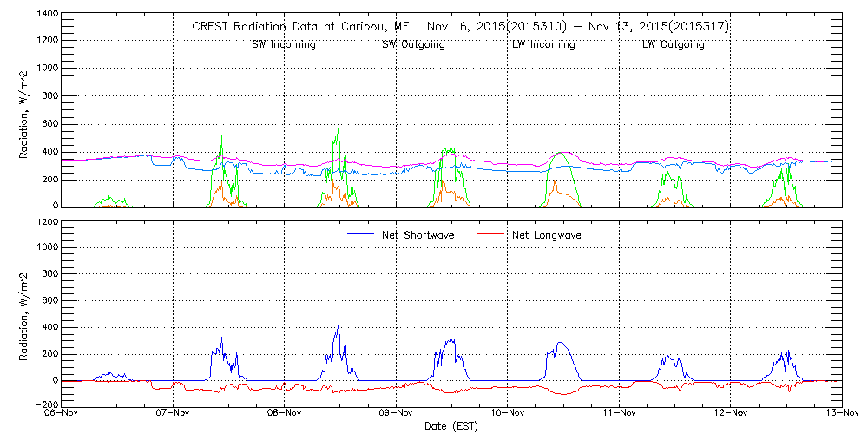Click the "LW Incoming" legend label
This screenshot has width=868, height=434.
544,45
